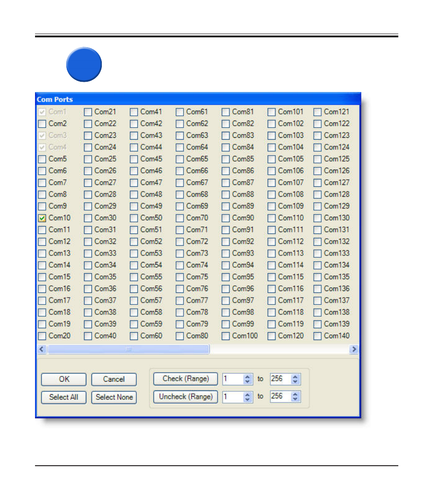Tick the Com140 checkbox
The height and width of the screenshot is (504, 445).
coord(318,336)
